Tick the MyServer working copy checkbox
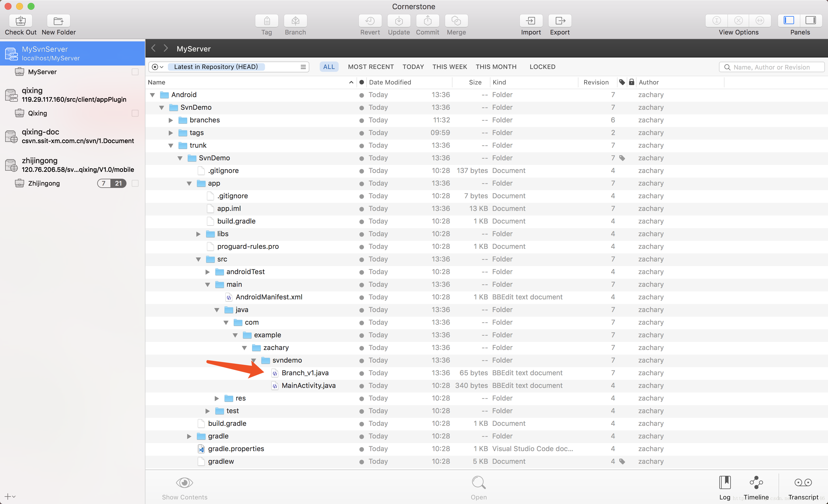This screenshot has width=828, height=504. [x=135, y=72]
